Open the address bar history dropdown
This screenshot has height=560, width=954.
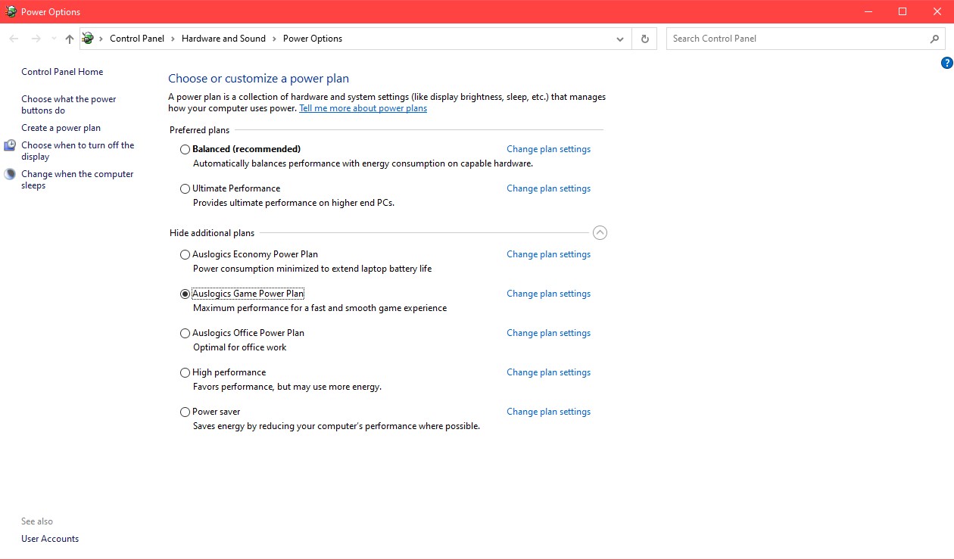[x=620, y=39]
